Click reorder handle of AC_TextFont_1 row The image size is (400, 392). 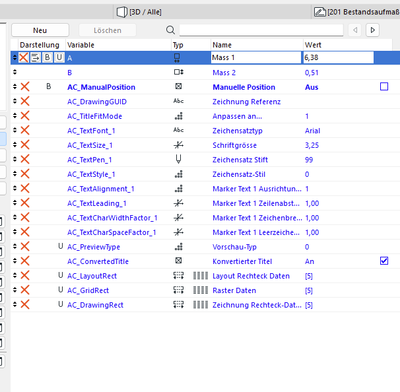click(15, 130)
